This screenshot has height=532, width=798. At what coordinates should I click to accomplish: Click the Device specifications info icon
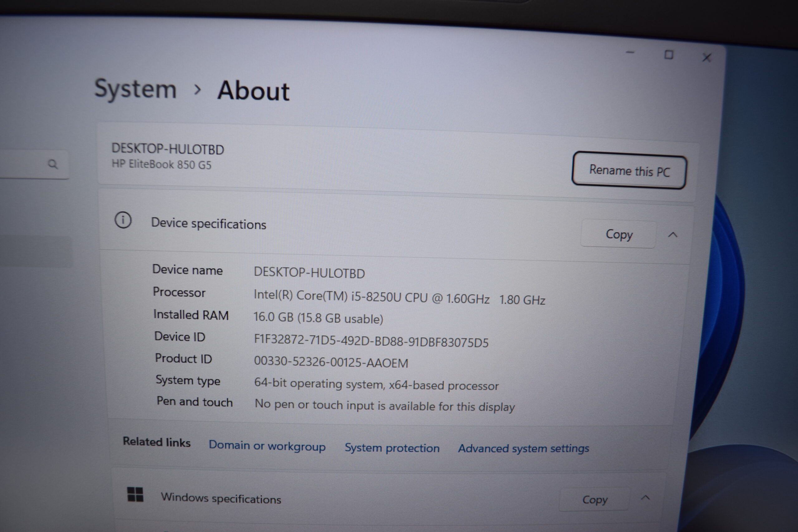pyautogui.click(x=123, y=220)
